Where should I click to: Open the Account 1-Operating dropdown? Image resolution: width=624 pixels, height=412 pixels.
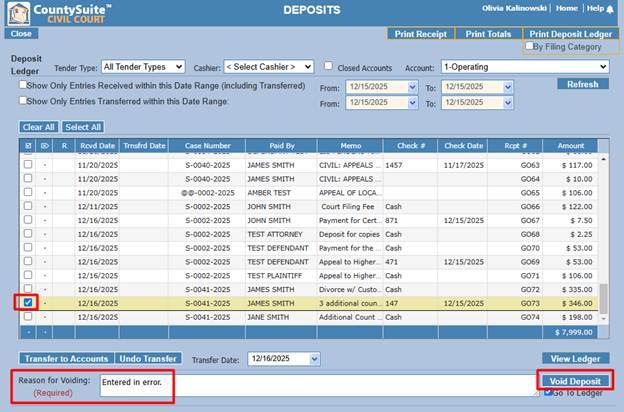[x=525, y=67]
